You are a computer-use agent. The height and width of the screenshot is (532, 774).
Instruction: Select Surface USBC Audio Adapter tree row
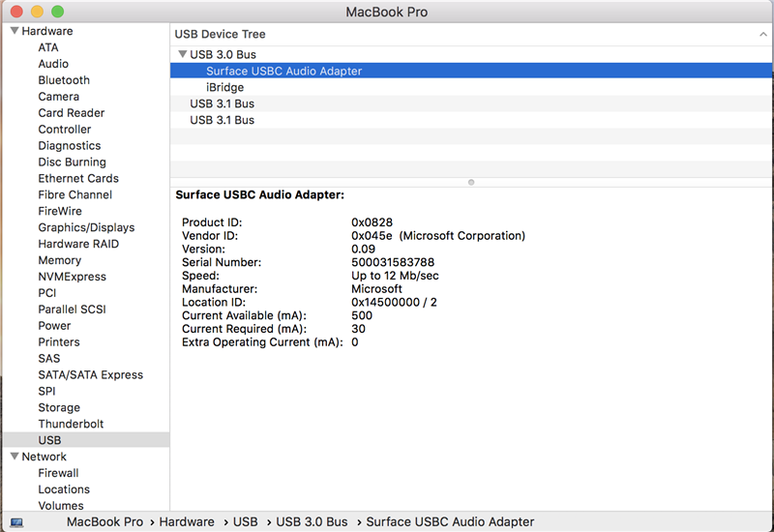point(471,71)
